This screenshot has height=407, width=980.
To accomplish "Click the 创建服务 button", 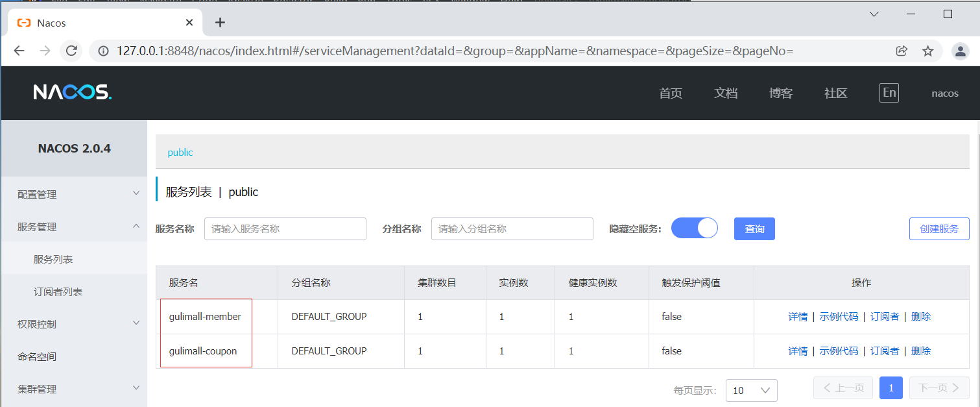I will click(939, 228).
